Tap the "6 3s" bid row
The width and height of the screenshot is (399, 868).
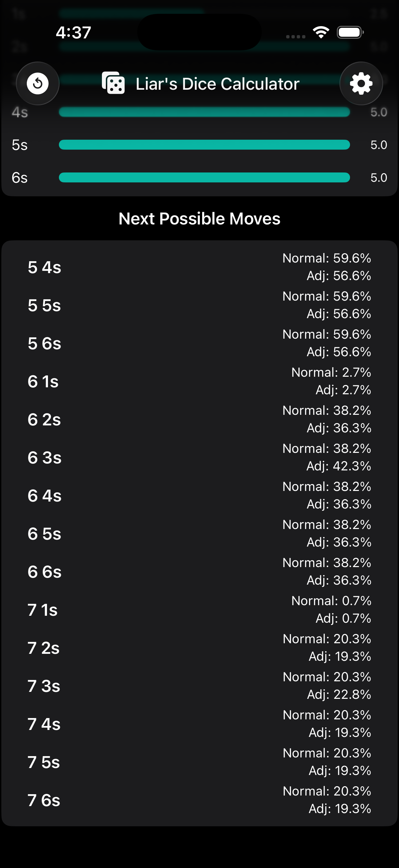click(x=199, y=458)
